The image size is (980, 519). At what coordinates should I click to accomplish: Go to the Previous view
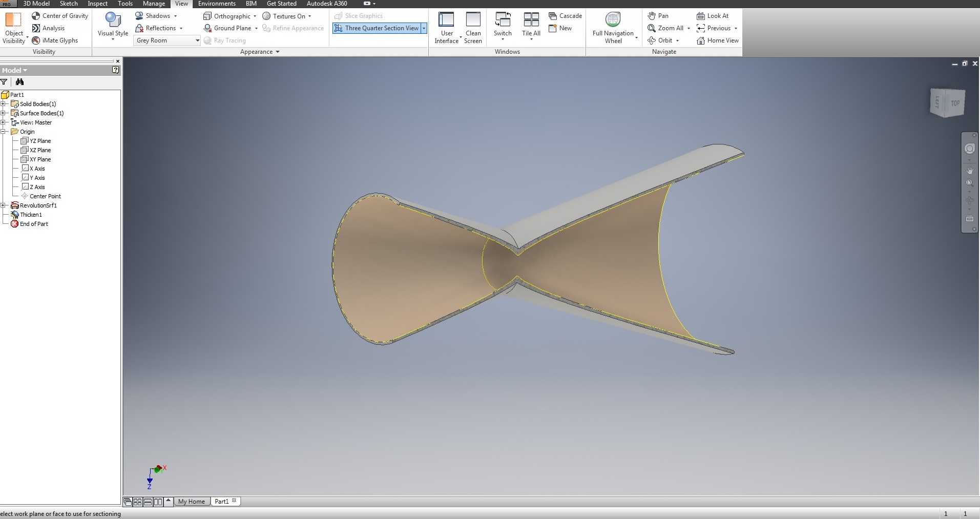click(x=714, y=28)
